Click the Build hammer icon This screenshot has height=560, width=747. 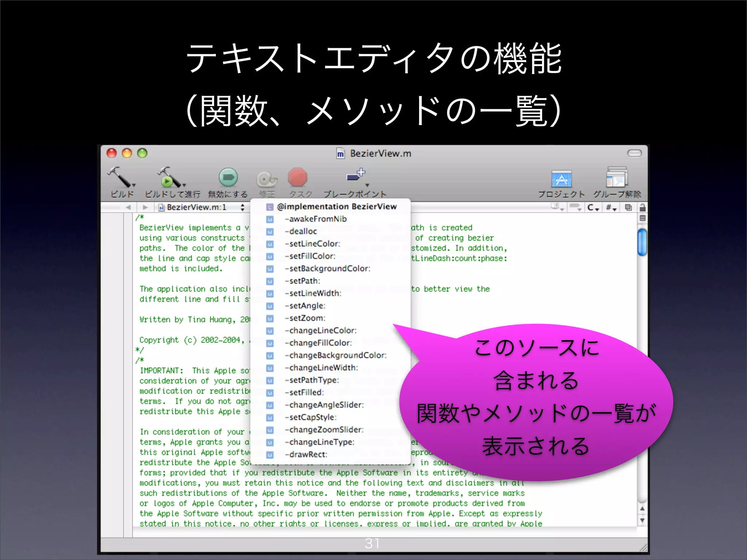[x=120, y=177]
